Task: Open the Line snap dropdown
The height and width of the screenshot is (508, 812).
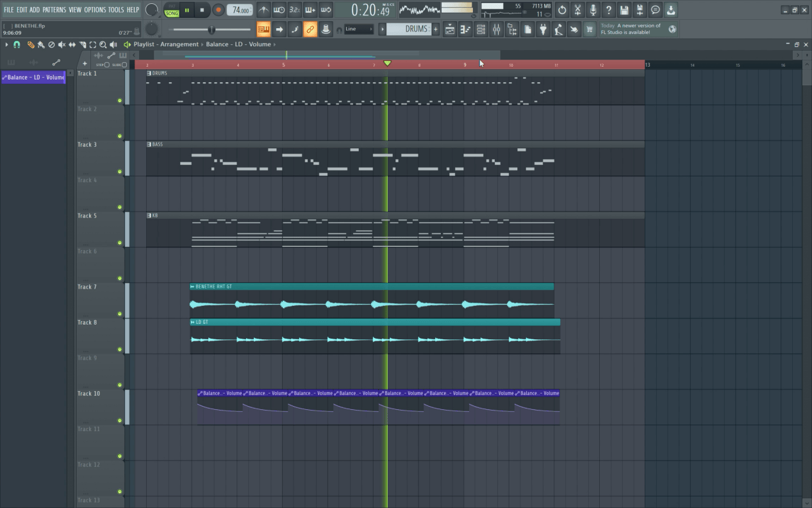Action: [x=359, y=30]
